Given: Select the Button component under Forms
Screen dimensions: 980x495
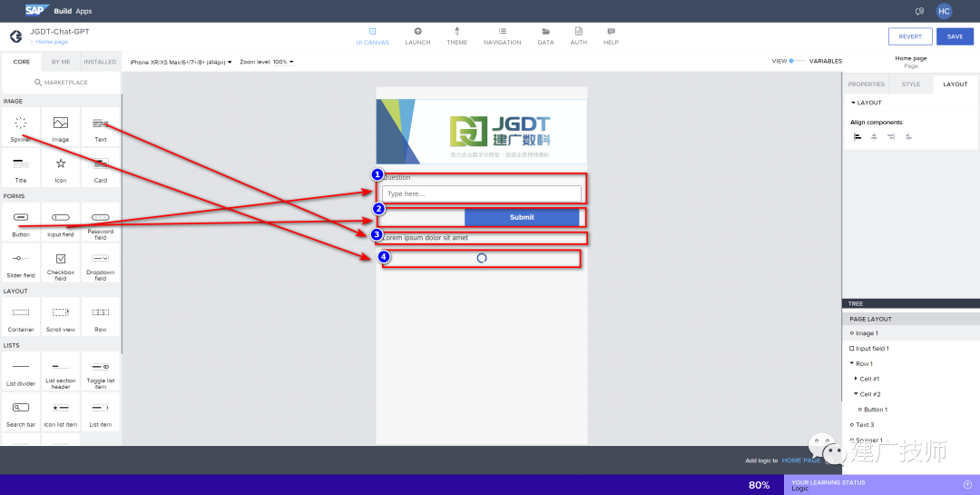Looking at the screenshot, I should click(x=21, y=223).
